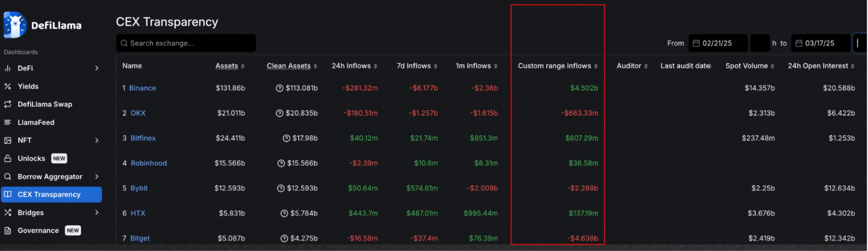Screen dimensions: 868x251
Task: Open the CEX Transparency dashboard item
Action: (x=49, y=195)
